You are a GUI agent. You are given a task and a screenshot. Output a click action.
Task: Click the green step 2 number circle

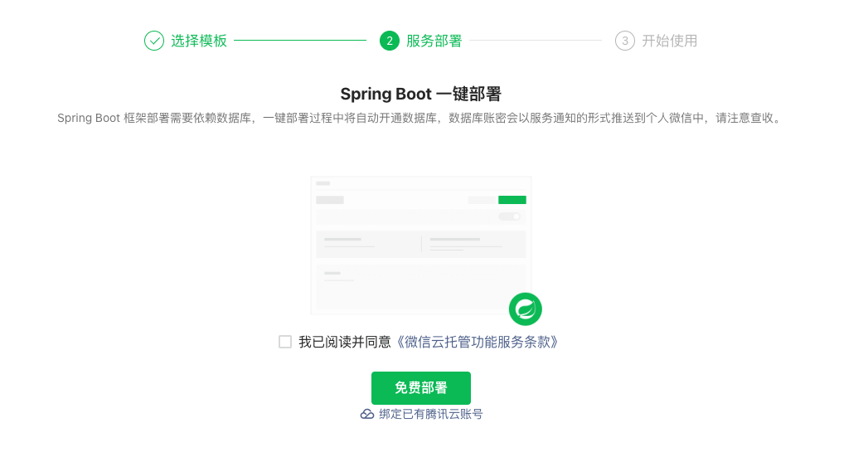pyautogui.click(x=390, y=41)
